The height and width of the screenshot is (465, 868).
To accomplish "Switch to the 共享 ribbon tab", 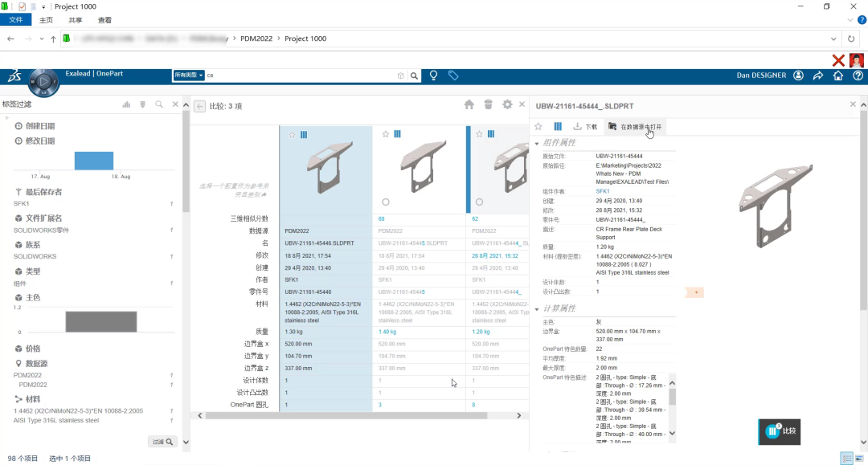I will (76, 20).
